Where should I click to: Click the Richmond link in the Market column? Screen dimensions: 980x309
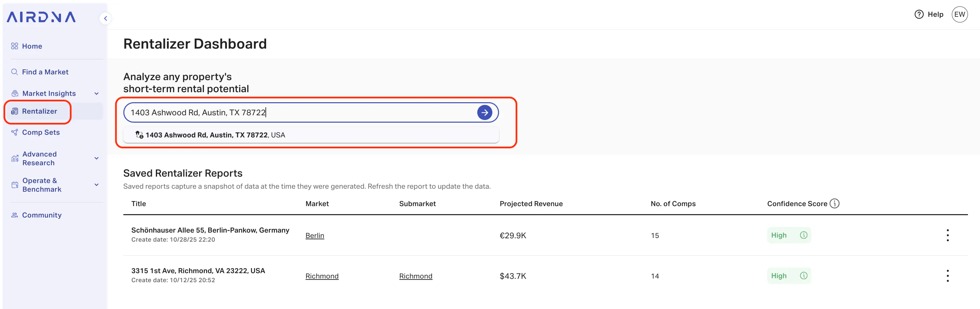pyautogui.click(x=322, y=276)
